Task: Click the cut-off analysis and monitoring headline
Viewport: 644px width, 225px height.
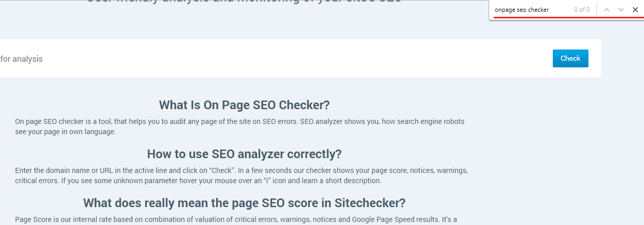Action: [x=244, y=2]
